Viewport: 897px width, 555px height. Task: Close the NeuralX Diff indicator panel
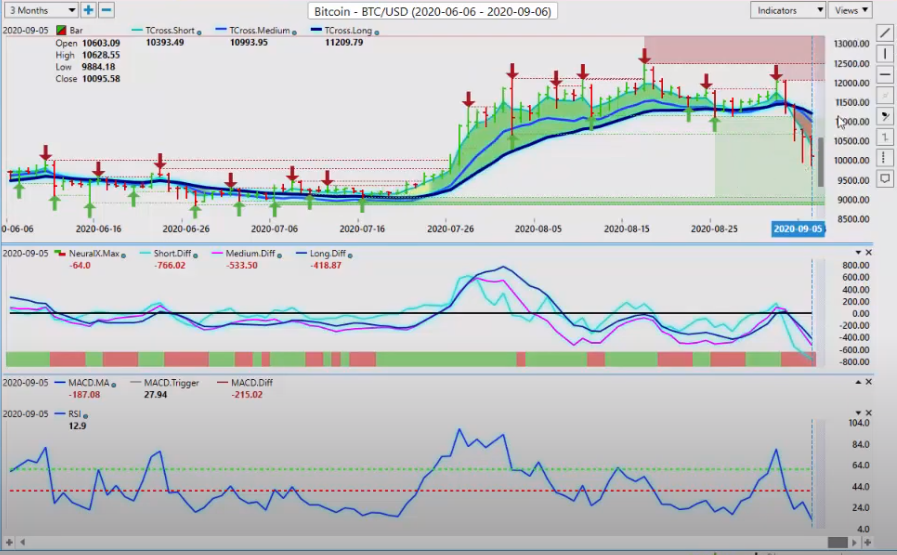click(x=868, y=252)
